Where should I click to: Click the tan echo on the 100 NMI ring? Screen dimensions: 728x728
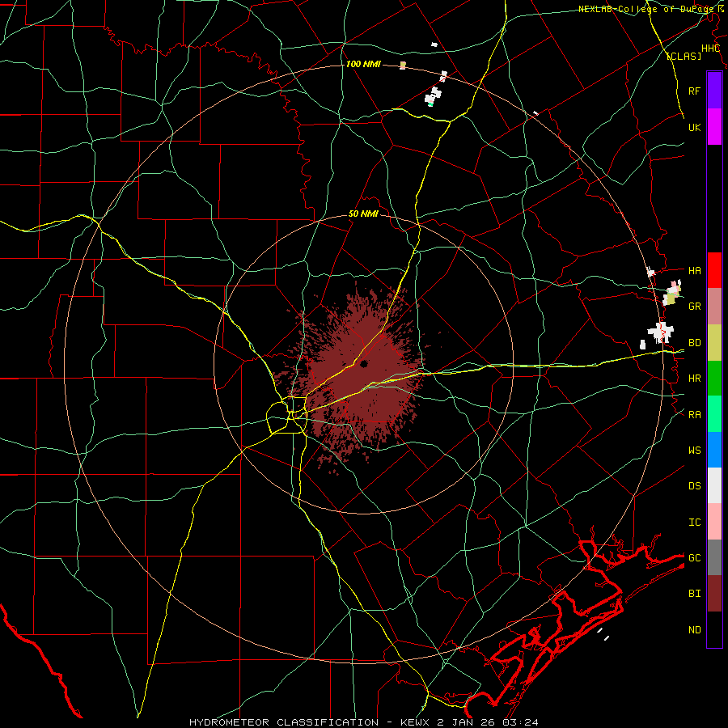403,66
